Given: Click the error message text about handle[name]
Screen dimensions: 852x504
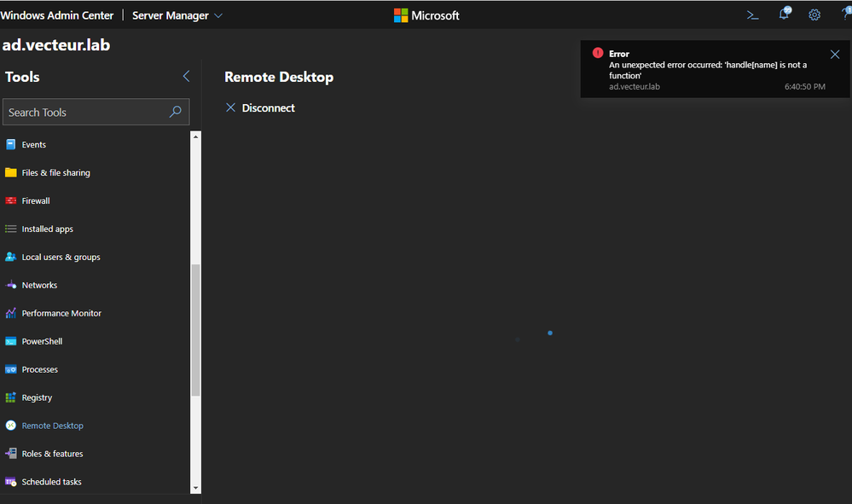Looking at the screenshot, I should click(x=708, y=70).
